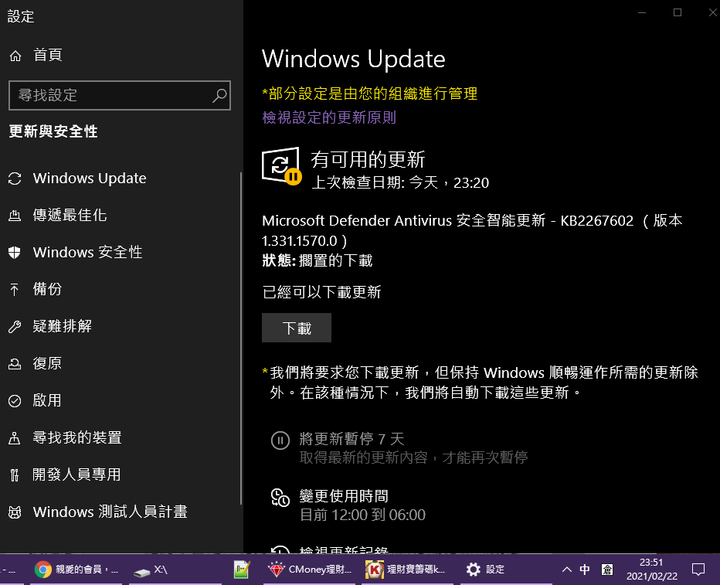Open the notepad-style taskbar app
This screenshot has height=585, width=720.
242,570
